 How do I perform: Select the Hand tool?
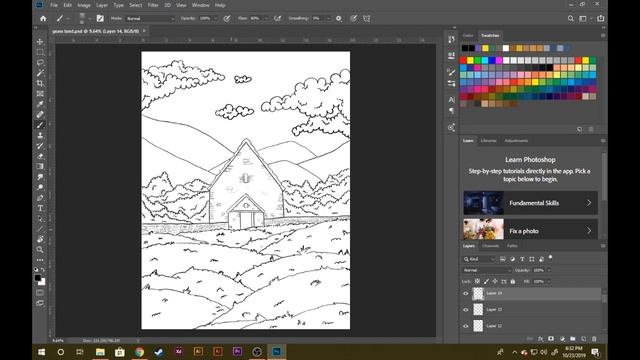(x=40, y=239)
